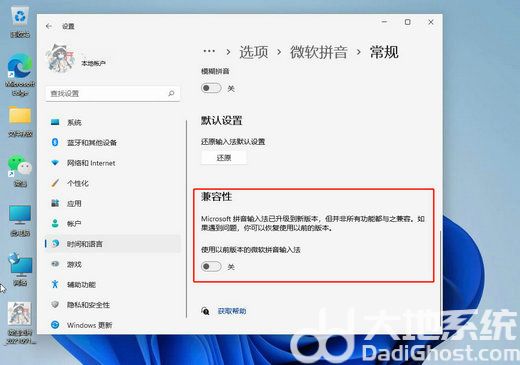The width and height of the screenshot is (520, 365).
Task: Expand the breadcrumb ellipsis menu
Action: [x=209, y=51]
